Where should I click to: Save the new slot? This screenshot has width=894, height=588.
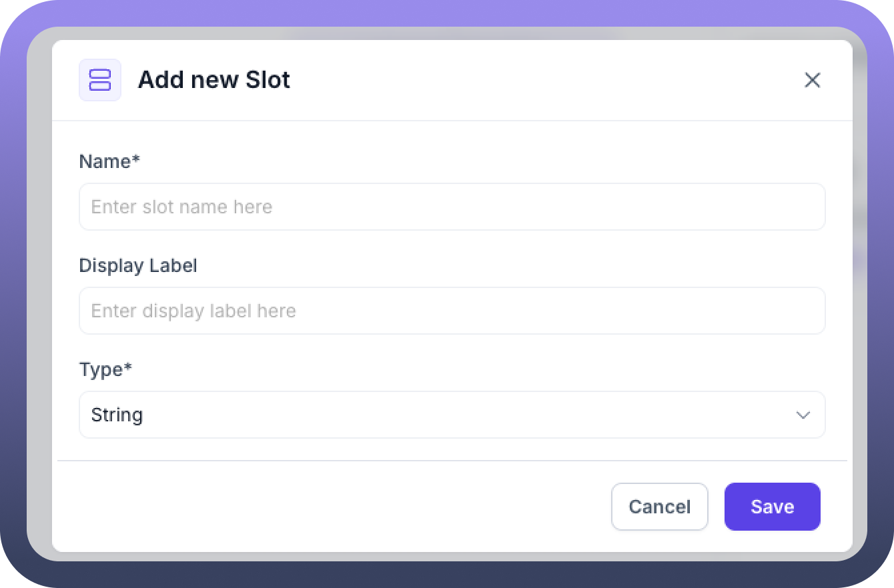772,507
